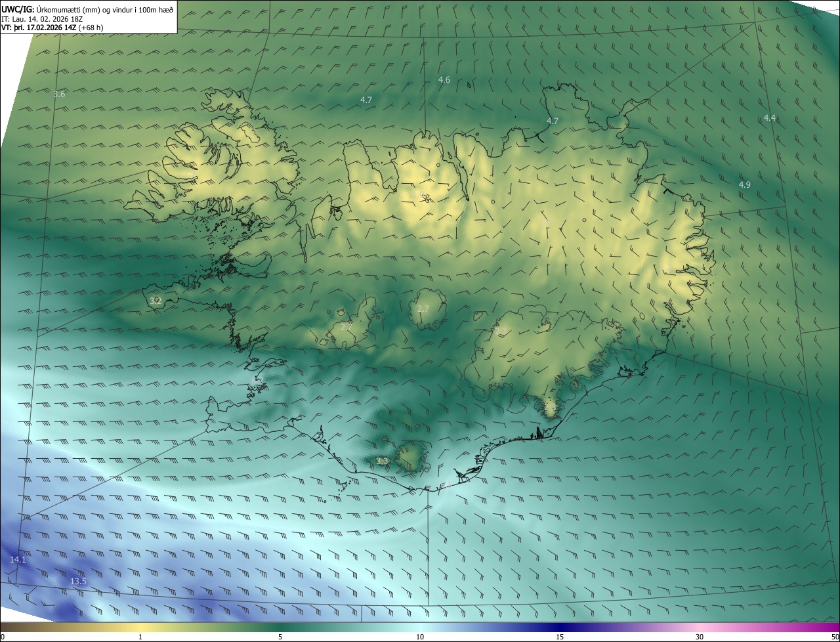Click the color scale label "0"
This screenshot has width=840, height=642.
coord(3,637)
